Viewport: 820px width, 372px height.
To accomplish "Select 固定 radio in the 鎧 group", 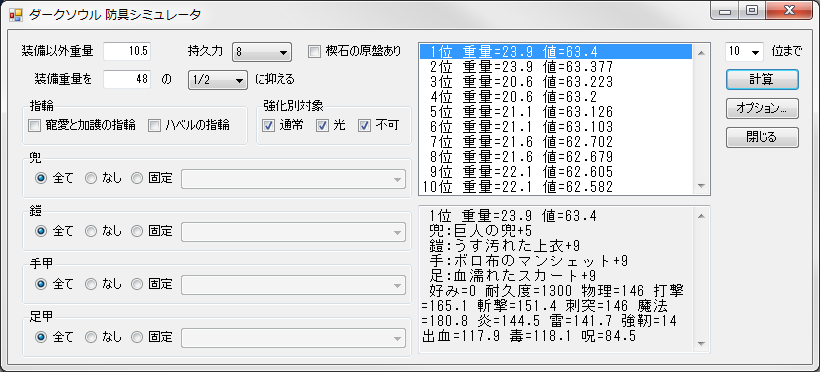I will tap(136, 231).
